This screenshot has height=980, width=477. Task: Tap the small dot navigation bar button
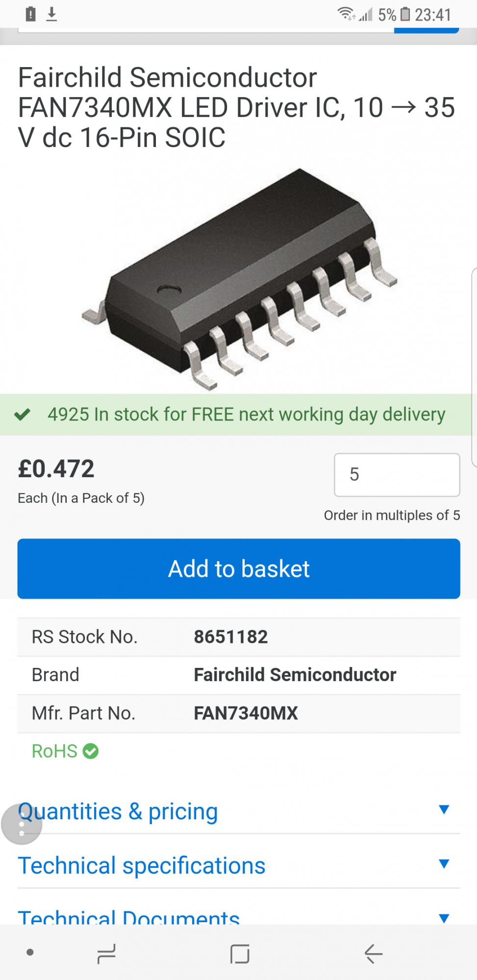click(x=30, y=953)
